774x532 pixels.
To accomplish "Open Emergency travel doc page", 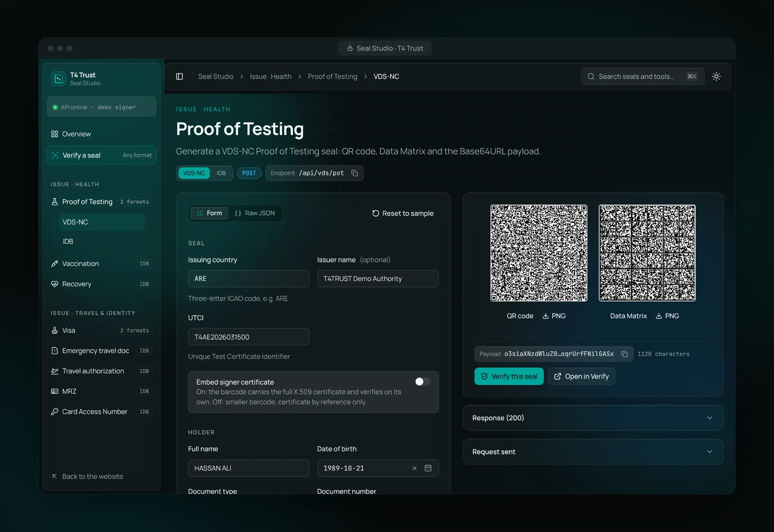I will [102, 351].
